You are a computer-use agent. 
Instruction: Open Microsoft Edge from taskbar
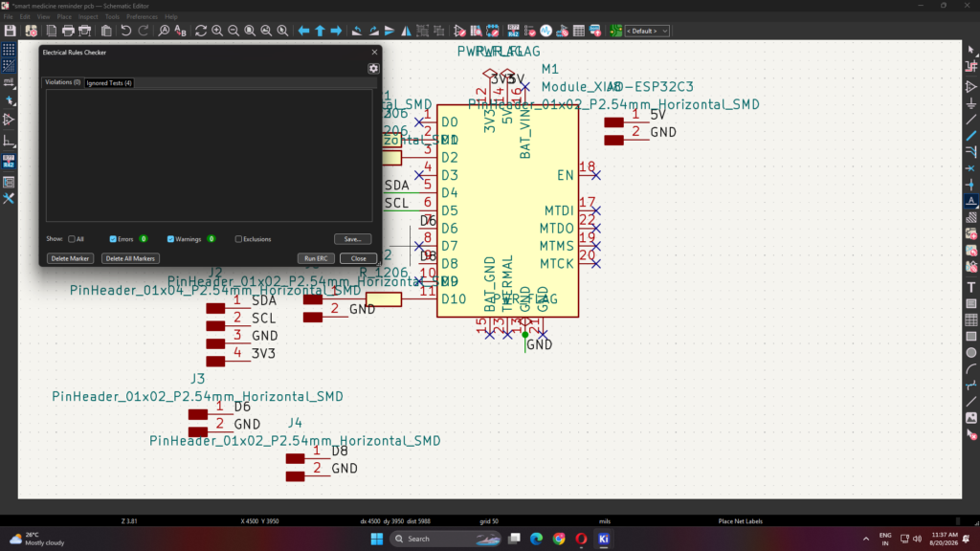click(x=536, y=539)
